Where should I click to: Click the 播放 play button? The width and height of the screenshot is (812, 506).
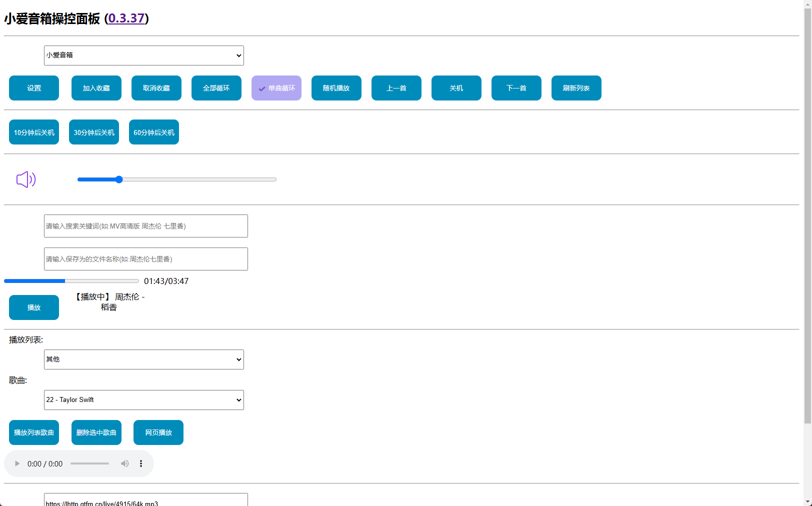coord(34,307)
